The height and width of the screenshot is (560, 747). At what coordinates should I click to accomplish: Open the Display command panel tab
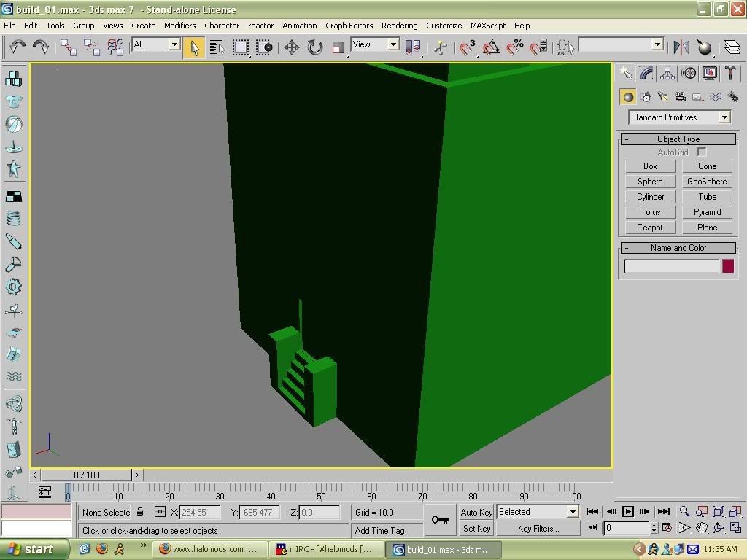[x=709, y=73]
